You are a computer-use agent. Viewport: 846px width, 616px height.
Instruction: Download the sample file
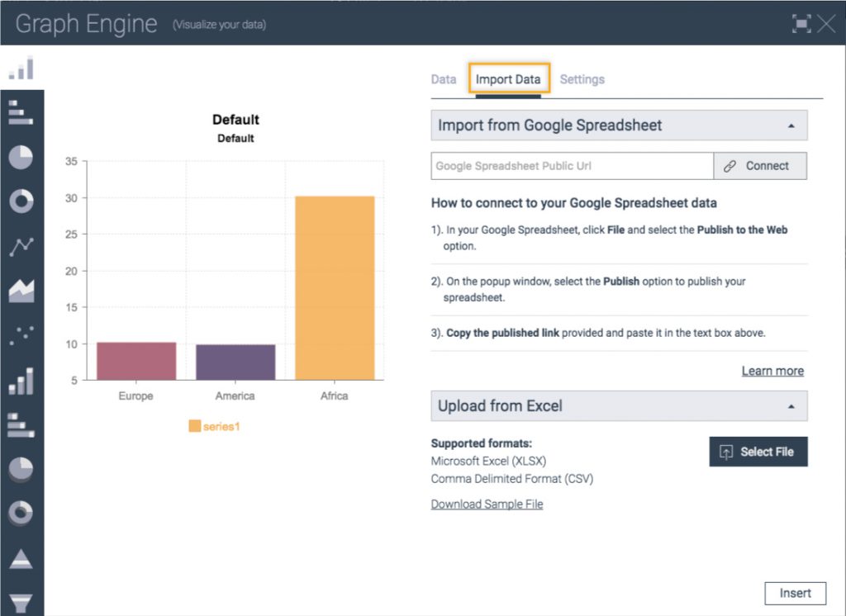(x=487, y=504)
